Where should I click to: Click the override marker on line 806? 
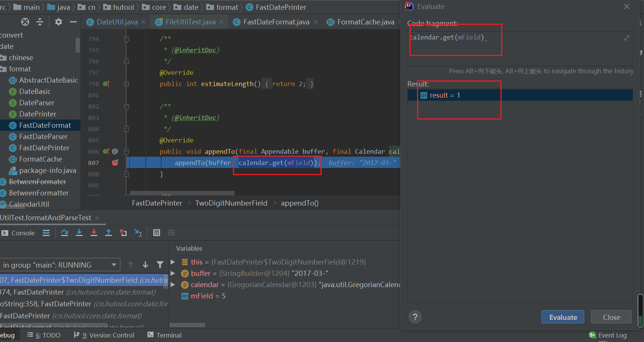[x=106, y=151]
